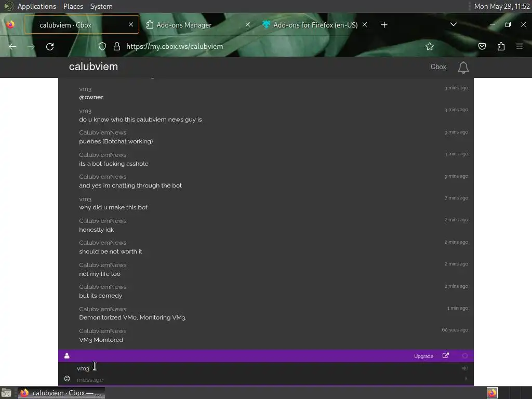
Task: Click the Upgrade link
Action: 423,356
